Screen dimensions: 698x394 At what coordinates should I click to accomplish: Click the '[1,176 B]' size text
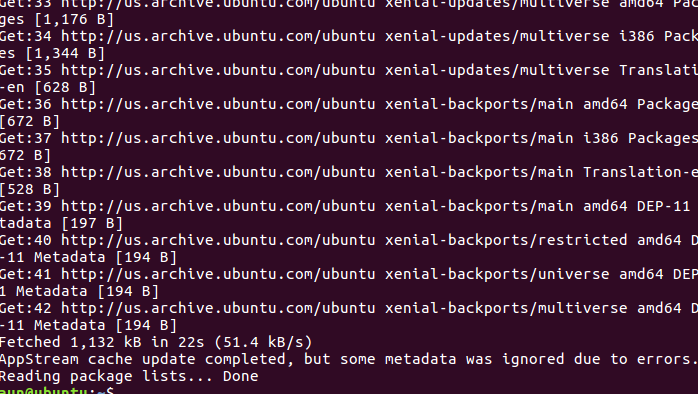(x=74, y=19)
